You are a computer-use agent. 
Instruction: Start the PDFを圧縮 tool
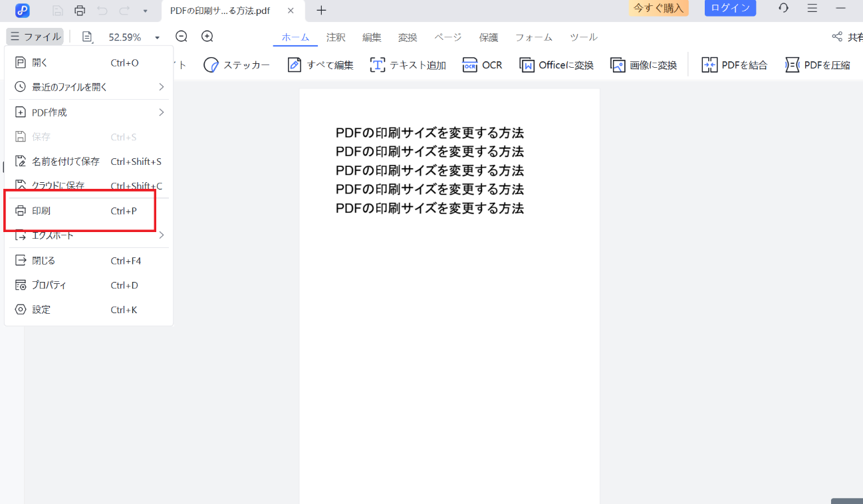818,64
